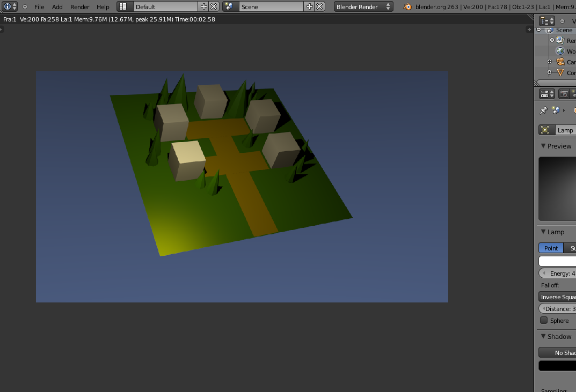This screenshot has width=576, height=392.
Task: Click the Scene name field
Action: [x=272, y=6]
